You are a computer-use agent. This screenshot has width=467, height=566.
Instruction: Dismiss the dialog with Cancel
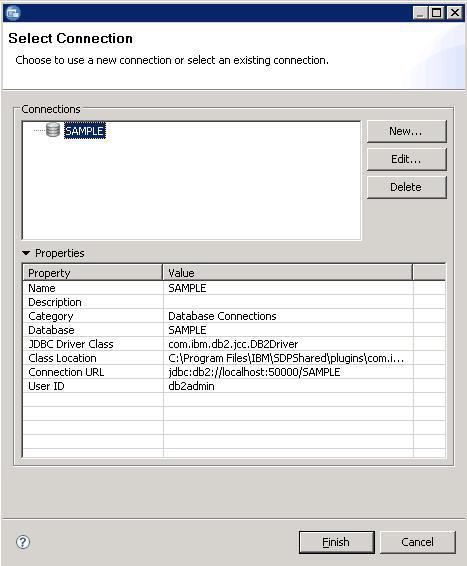point(418,542)
